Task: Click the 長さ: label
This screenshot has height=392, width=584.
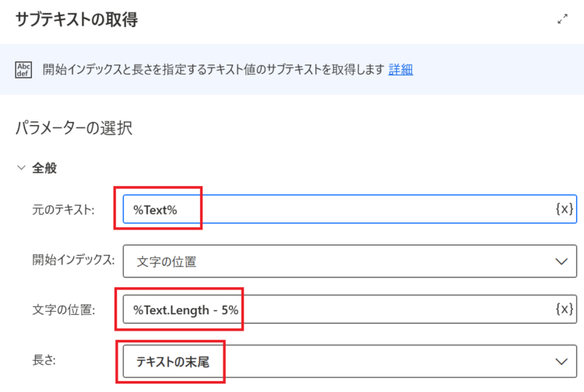Action: 44,360
